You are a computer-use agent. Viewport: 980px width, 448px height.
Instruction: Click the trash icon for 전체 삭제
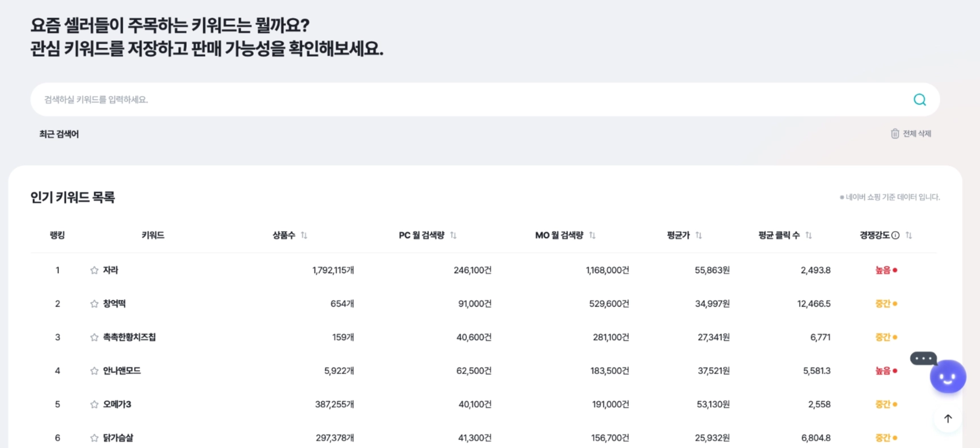click(895, 133)
